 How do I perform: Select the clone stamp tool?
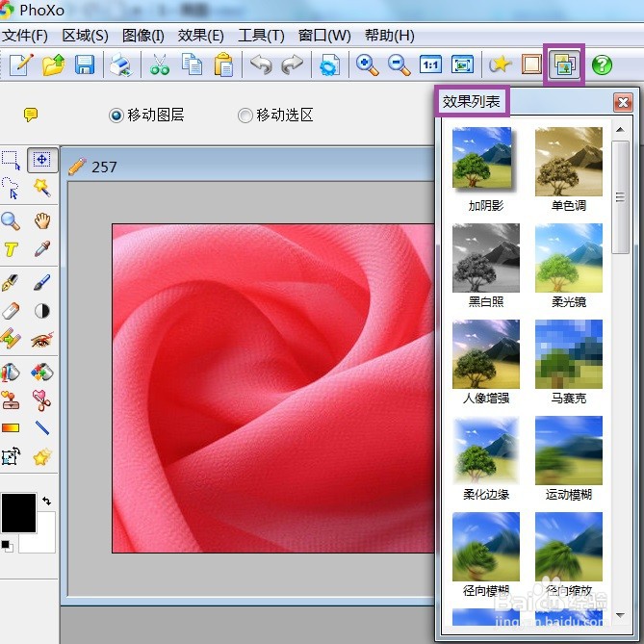[11, 399]
